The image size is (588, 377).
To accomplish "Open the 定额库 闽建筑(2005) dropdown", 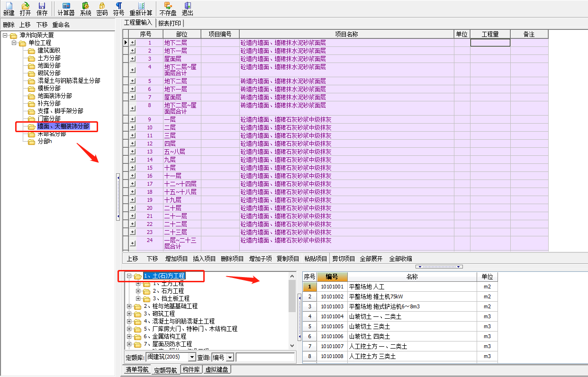I will point(192,357).
